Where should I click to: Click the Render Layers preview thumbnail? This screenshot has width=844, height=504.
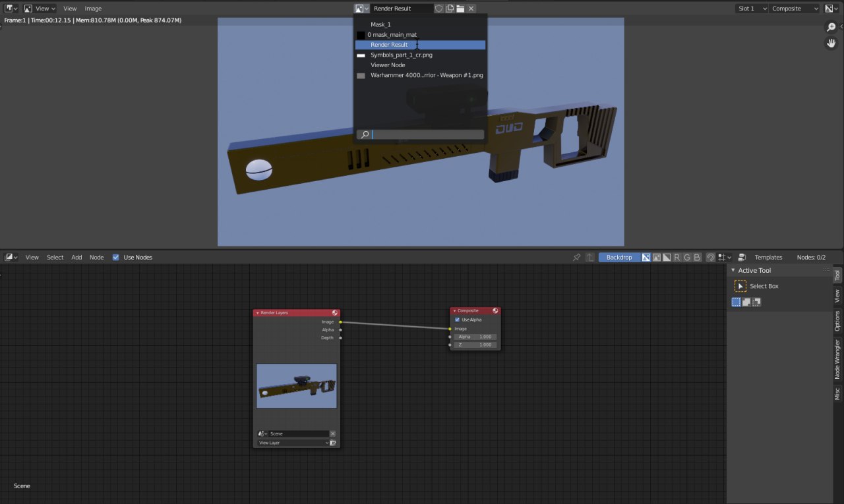pos(297,386)
